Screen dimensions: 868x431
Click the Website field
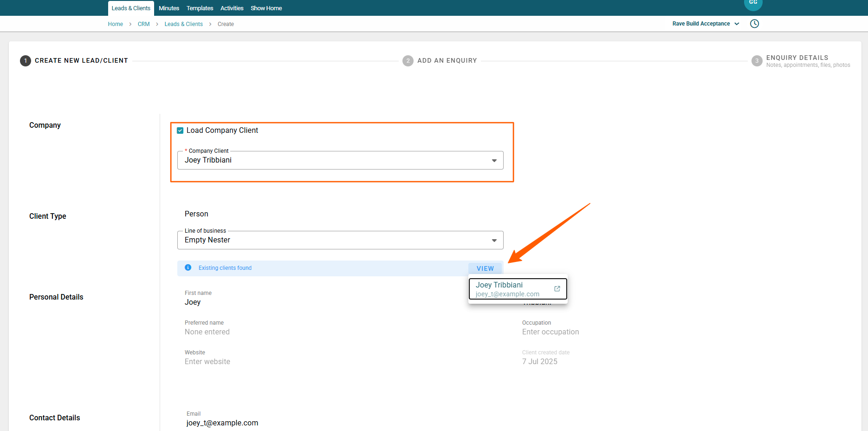(207, 362)
